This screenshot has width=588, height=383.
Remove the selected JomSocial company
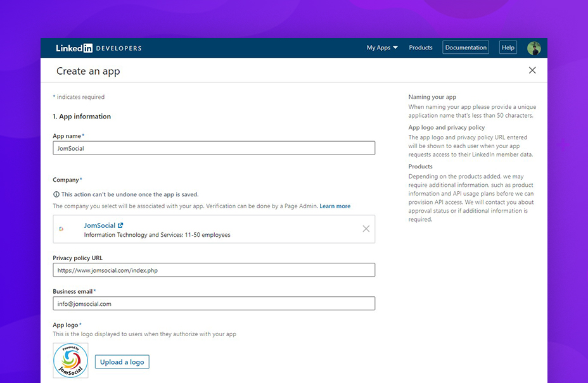366,229
